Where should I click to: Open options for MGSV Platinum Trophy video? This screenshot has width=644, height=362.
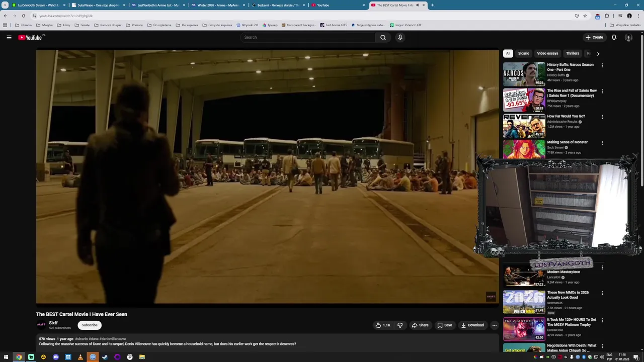(x=602, y=320)
